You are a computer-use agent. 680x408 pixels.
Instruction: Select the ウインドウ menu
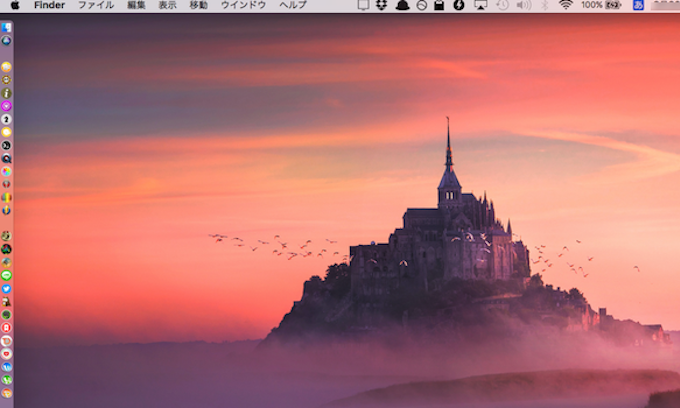click(x=243, y=6)
